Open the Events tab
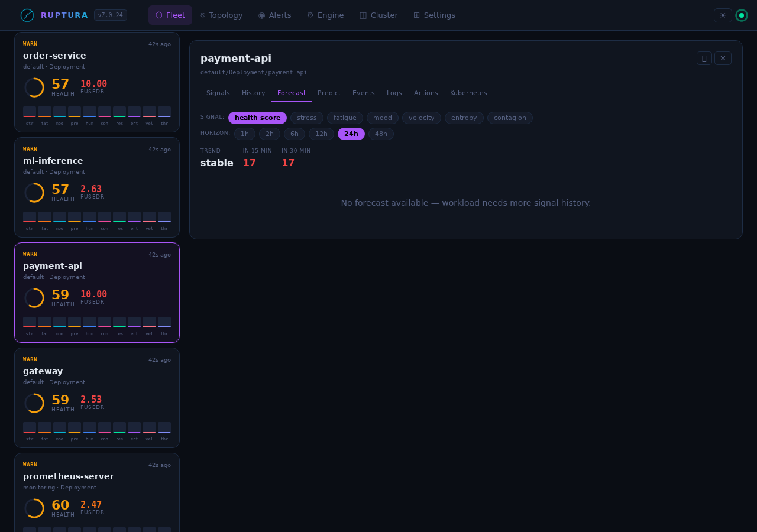The height and width of the screenshot is (532, 757). [364, 93]
